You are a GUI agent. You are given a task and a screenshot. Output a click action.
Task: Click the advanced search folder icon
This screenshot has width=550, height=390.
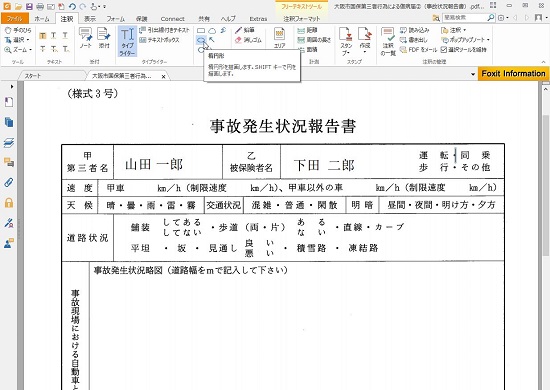tap(436, 18)
